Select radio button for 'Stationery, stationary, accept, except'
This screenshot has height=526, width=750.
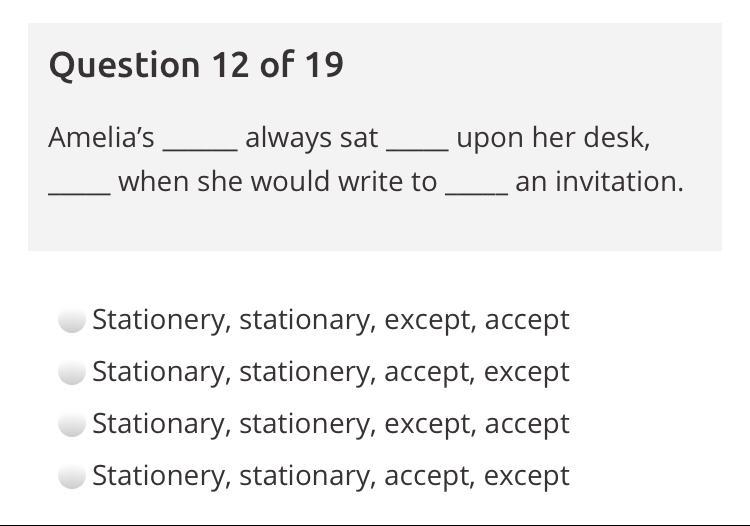point(71,477)
